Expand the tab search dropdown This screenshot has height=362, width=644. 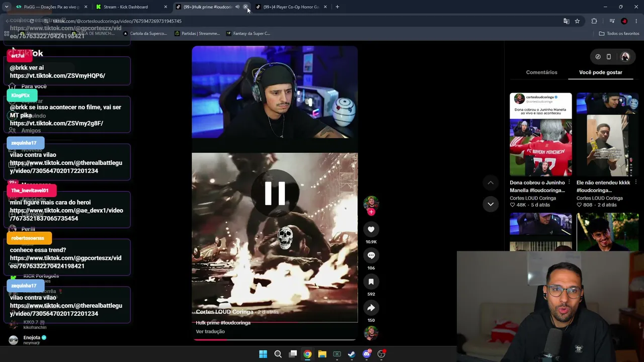pyautogui.click(x=7, y=7)
